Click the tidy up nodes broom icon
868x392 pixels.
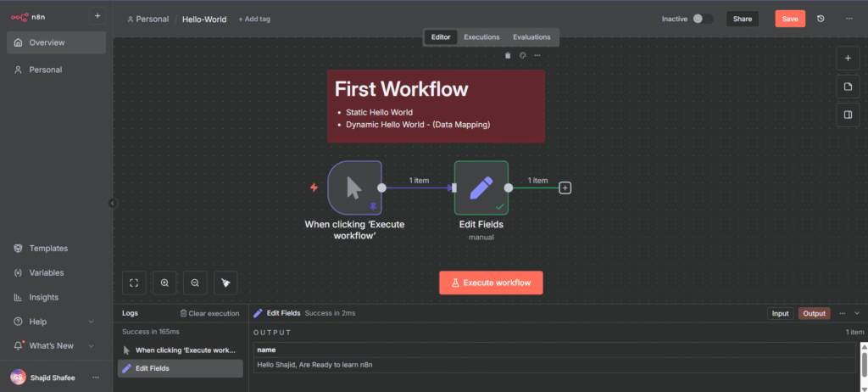click(225, 283)
